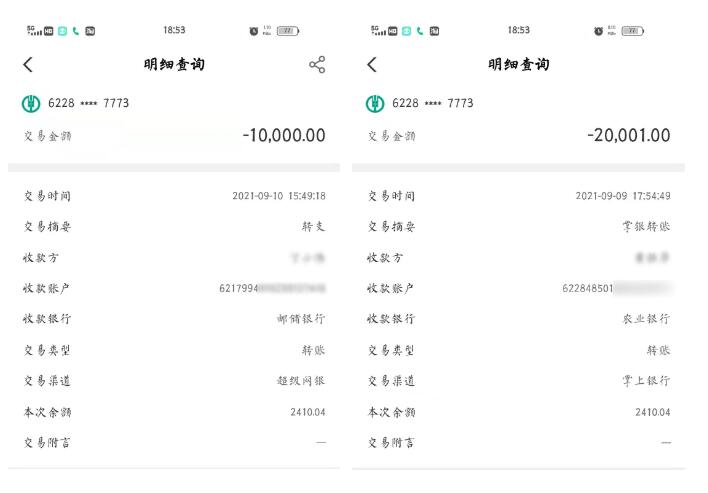Select the -20,001.00 transaction amount
Screen dimensions: 708x493
628,135
